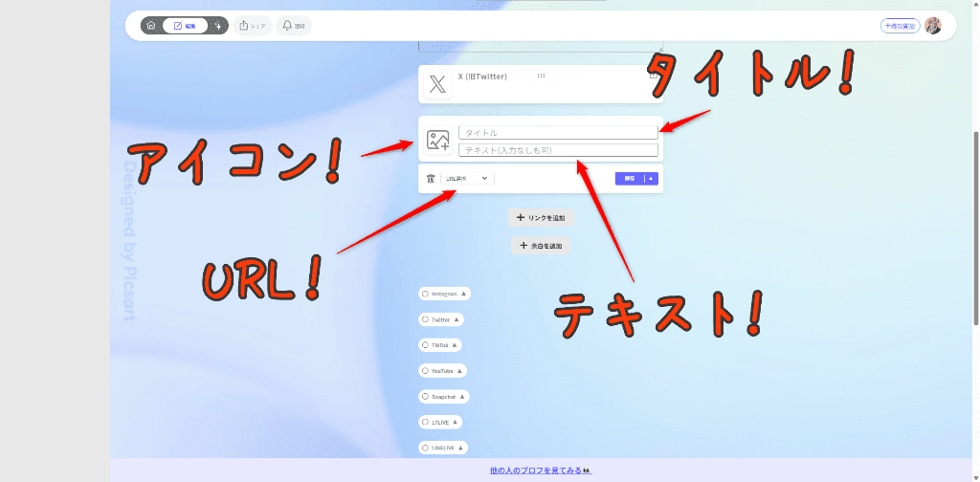
Task: Open the 他の人のプロフを見てみる link
Action: point(541,471)
